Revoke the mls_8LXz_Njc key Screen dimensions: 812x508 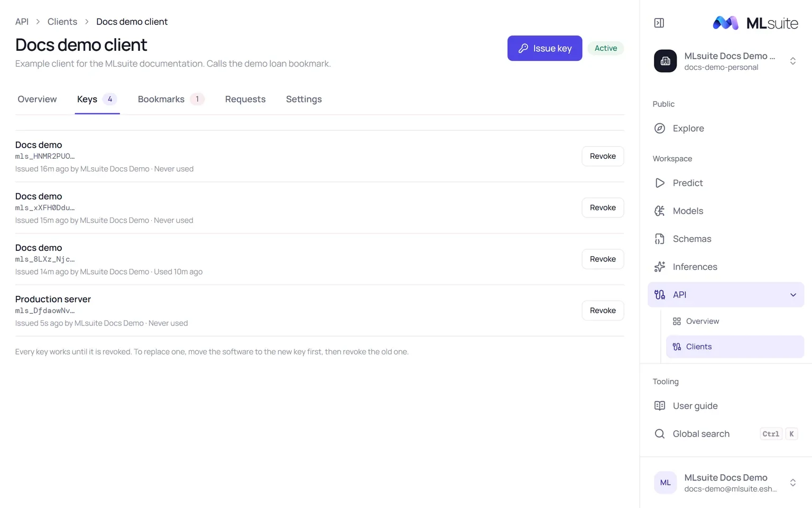coord(603,259)
